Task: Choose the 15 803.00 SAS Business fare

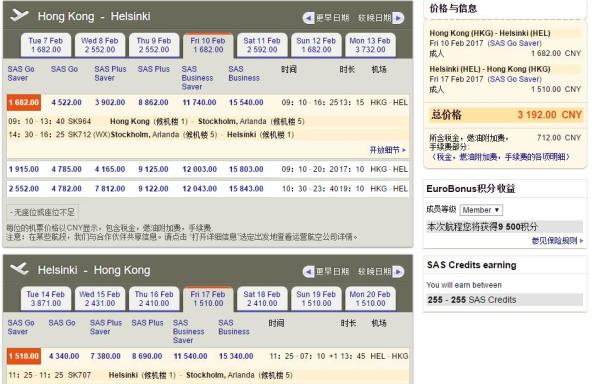Action: click(246, 169)
